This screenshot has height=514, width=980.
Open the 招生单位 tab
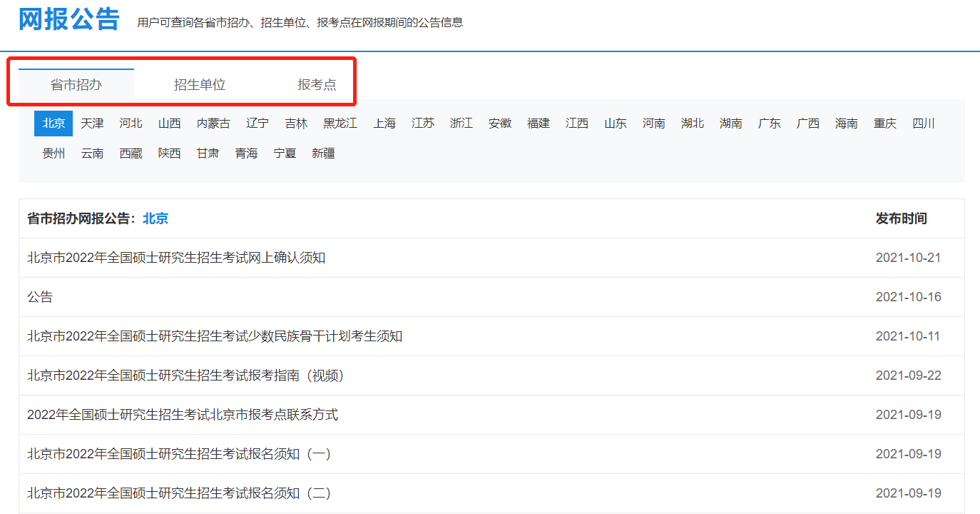tap(200, 85)
